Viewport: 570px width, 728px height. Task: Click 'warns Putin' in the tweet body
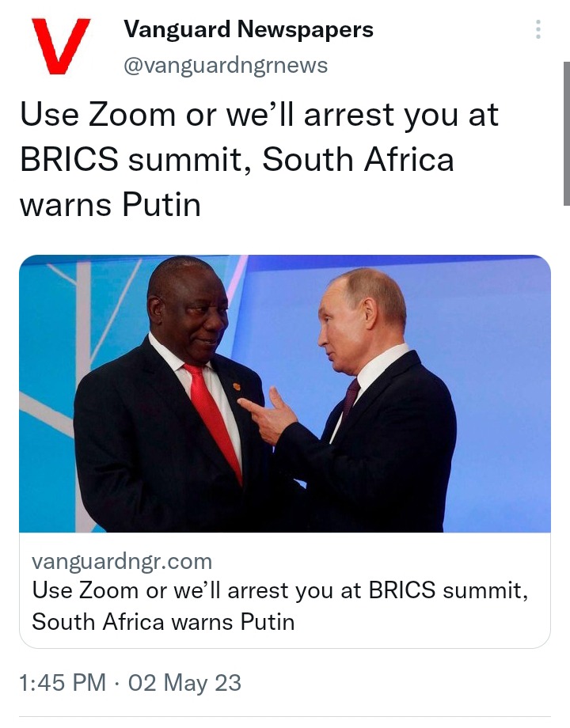pos(110,205)
